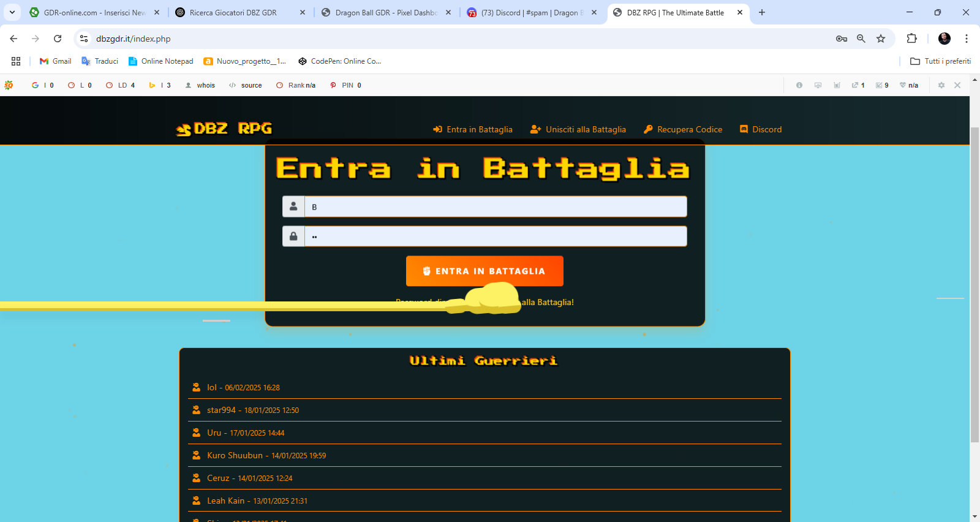Close the SEO toolbar
Image resolution: width=980 pixels, height=522 pixels.
(957, 85)
